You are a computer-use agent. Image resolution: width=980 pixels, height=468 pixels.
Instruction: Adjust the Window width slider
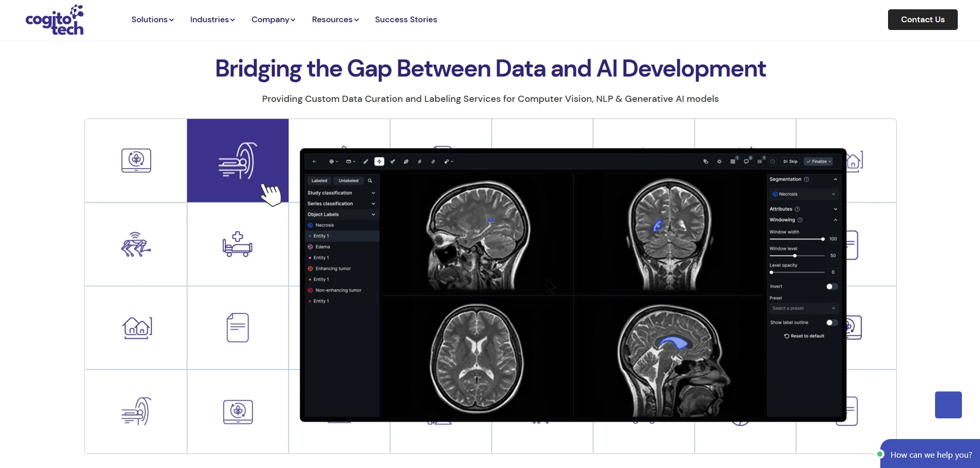click(797, 239)
